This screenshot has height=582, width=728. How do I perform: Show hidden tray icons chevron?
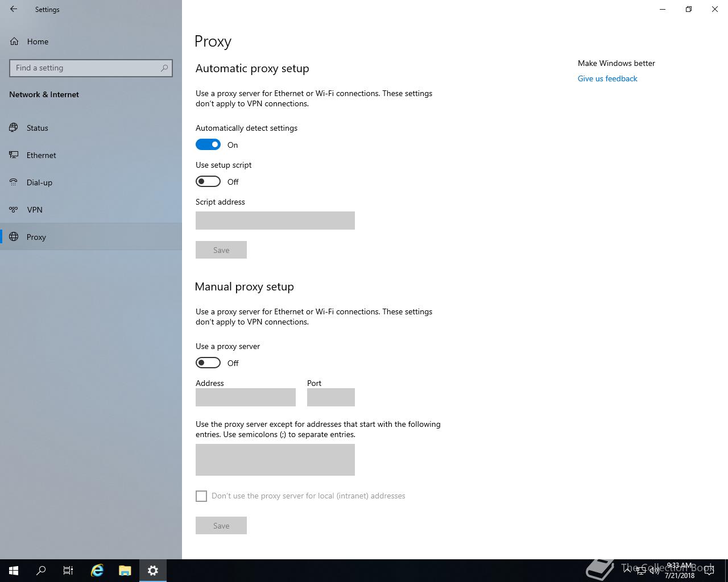pos(627,571)
